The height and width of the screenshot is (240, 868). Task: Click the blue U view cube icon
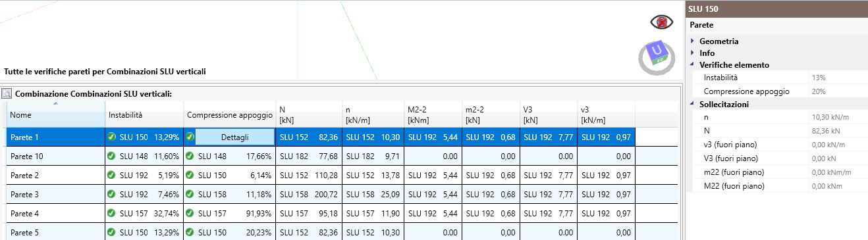point(657,56)
